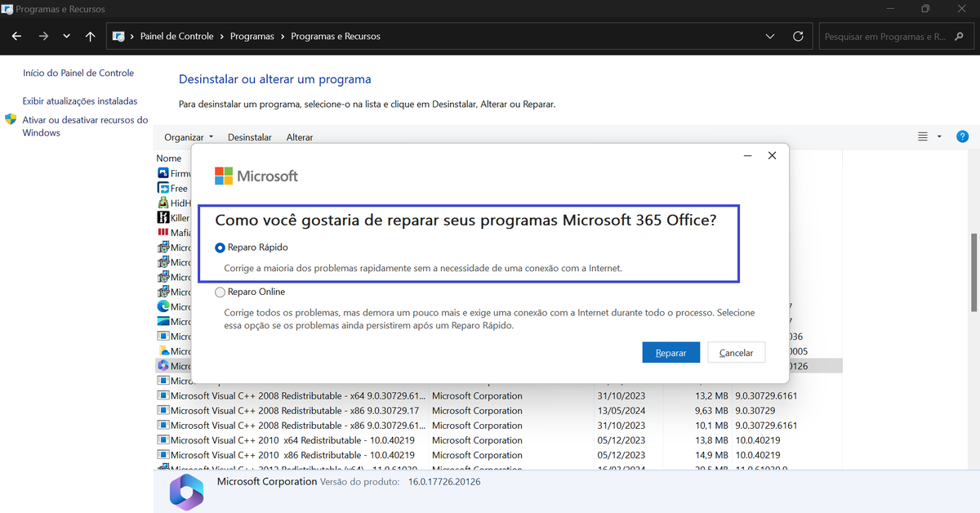The image size is (980, 513).
Task: Click version 9.0.30729 cell
Action: pos(755,411)
